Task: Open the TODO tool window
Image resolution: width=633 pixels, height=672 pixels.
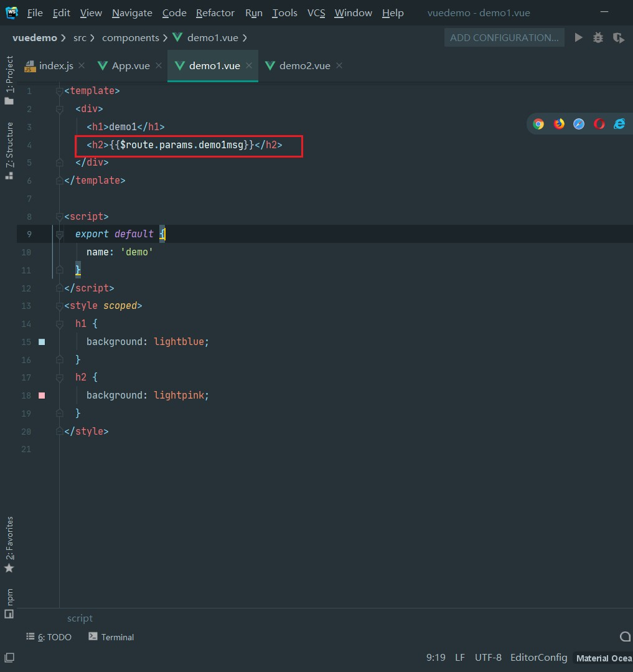Action: tap(49, 637)
